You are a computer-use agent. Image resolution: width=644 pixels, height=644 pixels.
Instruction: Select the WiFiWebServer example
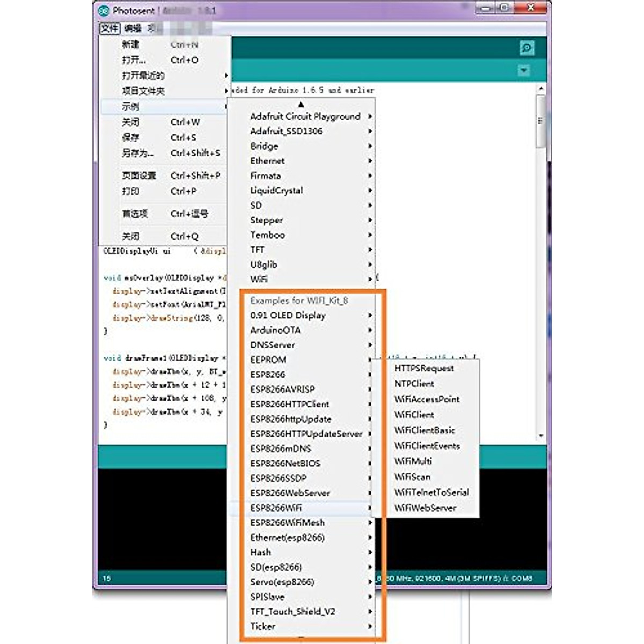coord(425,508)
